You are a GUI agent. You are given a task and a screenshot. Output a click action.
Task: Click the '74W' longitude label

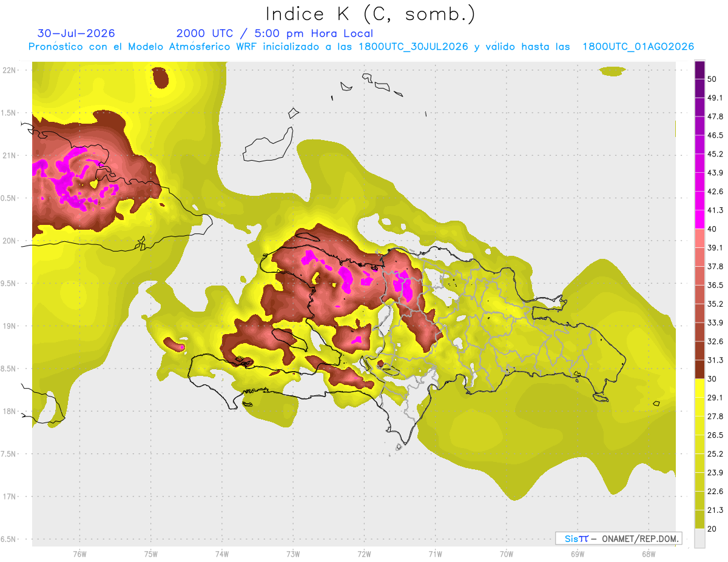tap(222, 554)
